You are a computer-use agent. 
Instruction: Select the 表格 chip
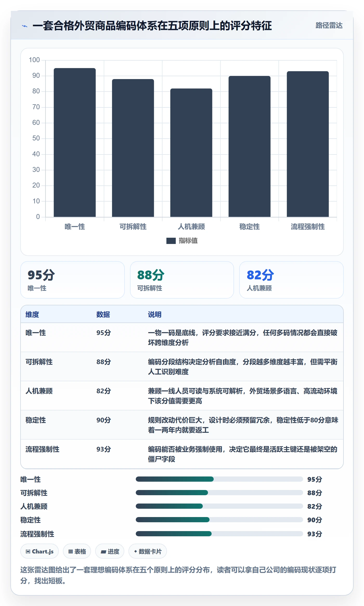(77, 551)
